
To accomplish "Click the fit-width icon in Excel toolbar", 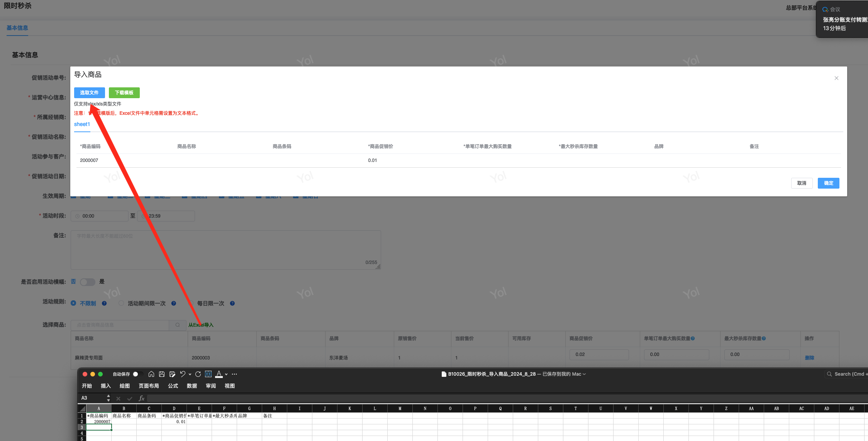I will pyautogui.click(x=208, y=374).
